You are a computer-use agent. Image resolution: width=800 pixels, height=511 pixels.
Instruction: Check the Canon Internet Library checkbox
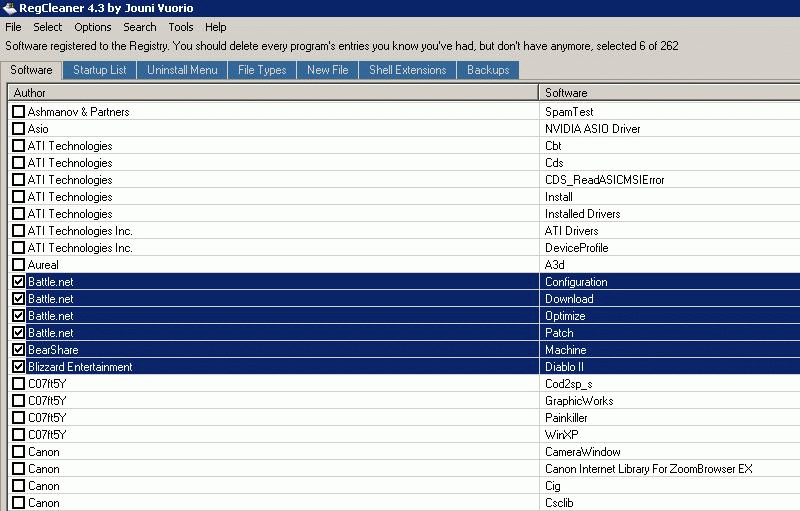point(18,469)
